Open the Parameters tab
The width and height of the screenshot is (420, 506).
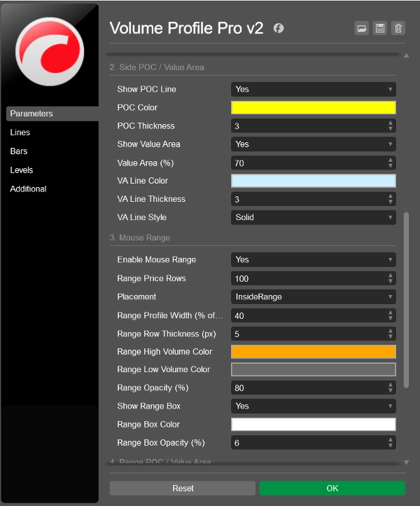52,114
